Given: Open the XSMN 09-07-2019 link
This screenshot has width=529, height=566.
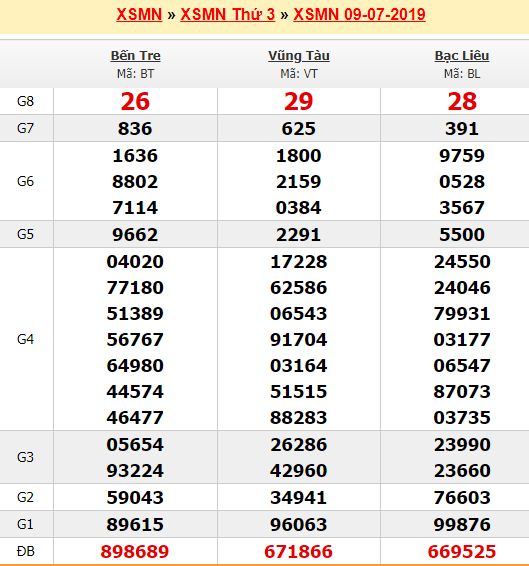Looking at the screenshot, I should tap(359, 14).
